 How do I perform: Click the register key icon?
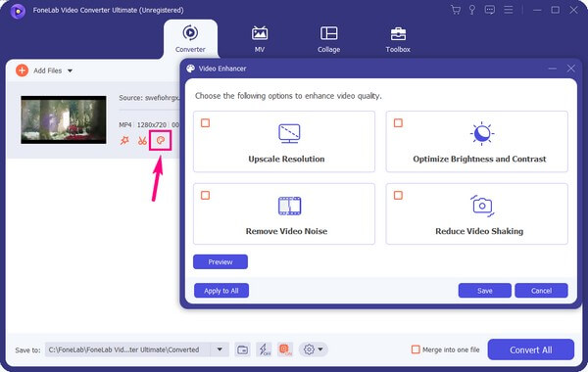click(x=472, y=10)
